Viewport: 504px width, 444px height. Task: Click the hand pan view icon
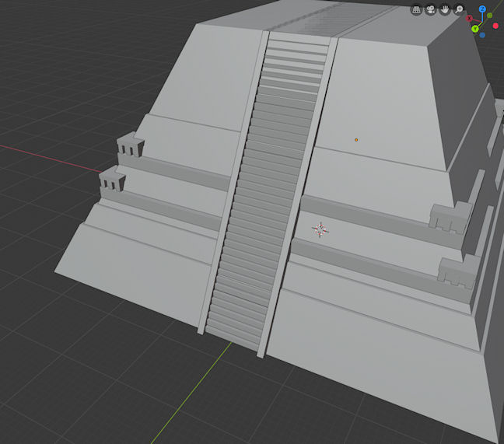click(445, 10)
